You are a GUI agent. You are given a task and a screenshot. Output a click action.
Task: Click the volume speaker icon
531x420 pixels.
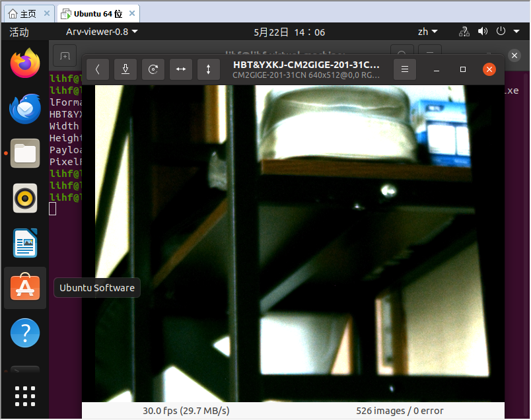(x=483, y=32)
